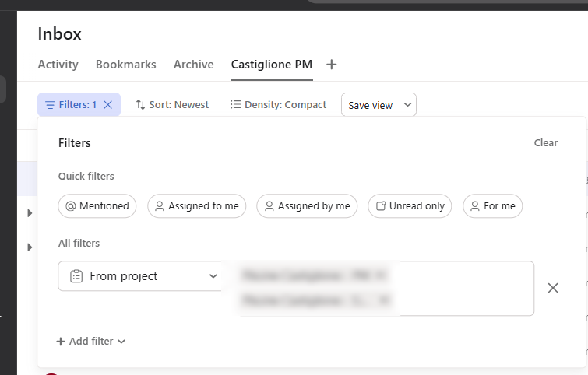
Task: Go to the Archive tab
Action: point(193,65)
